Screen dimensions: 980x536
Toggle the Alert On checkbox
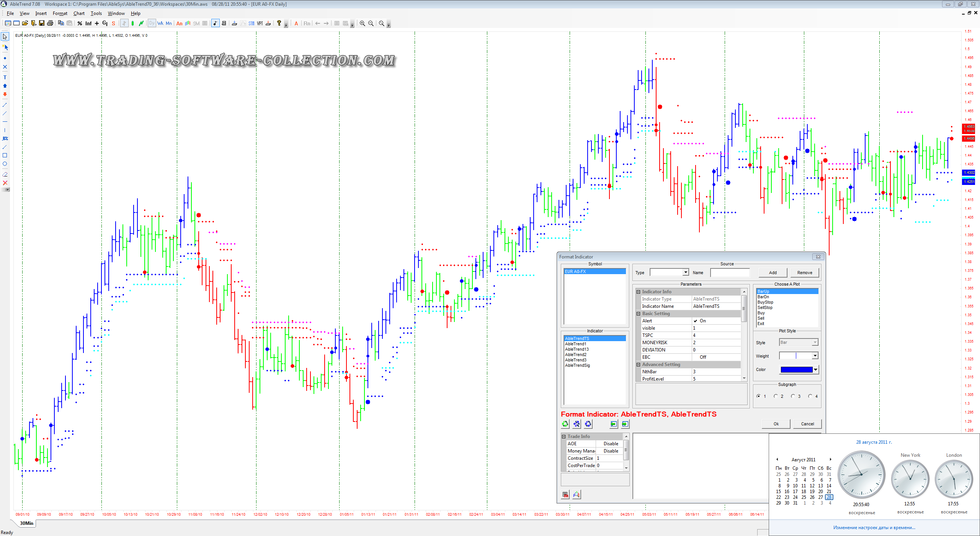point(695,321)
